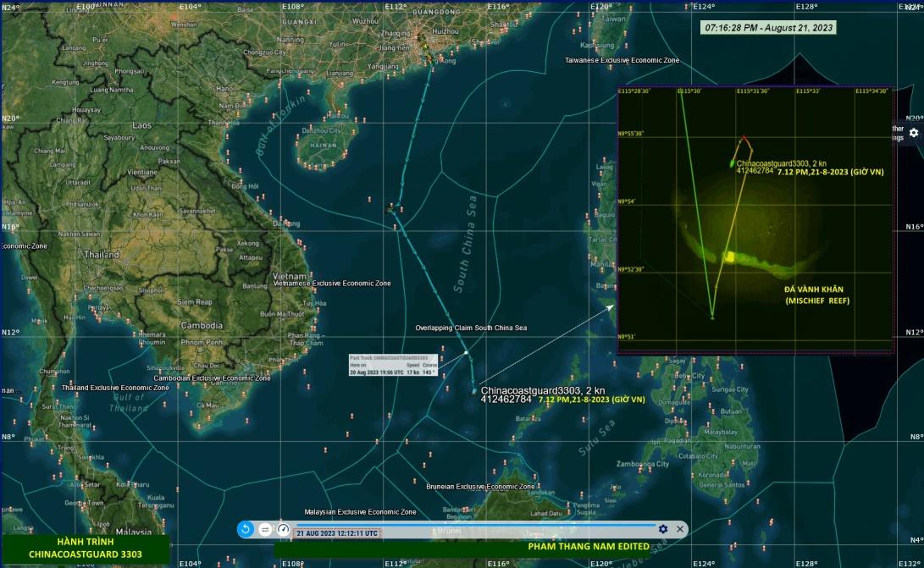The height and width of the screenshot is (568, 924).
Task: Click the Vietnamese Exclusive Economic Zone label
Action: click(332, 284)
